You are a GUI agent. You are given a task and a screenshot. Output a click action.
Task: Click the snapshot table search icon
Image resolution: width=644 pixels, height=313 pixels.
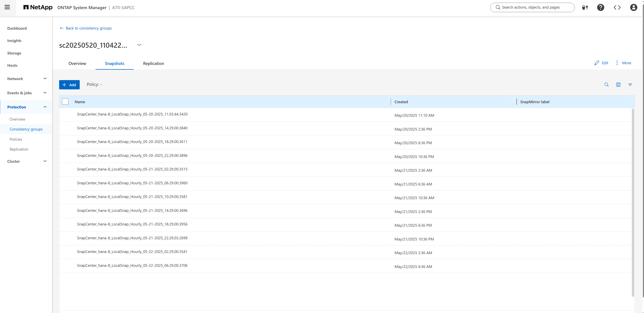(606, 84)
